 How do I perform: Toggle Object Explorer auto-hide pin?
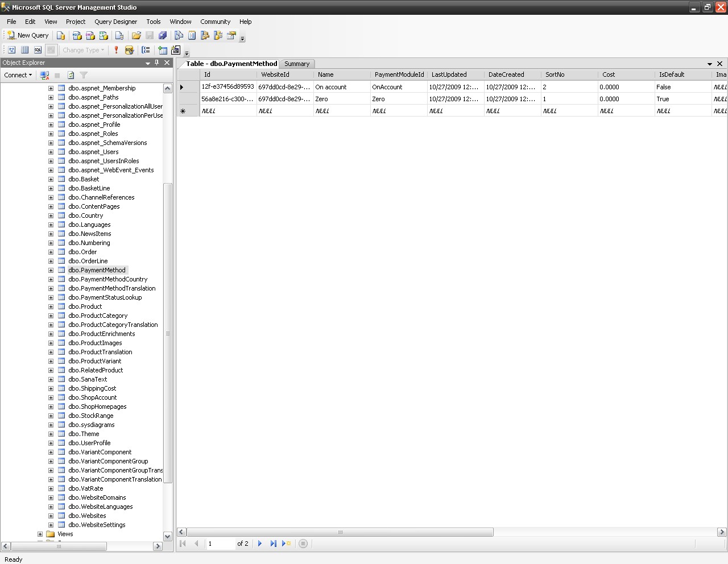[x=157, y=63]
